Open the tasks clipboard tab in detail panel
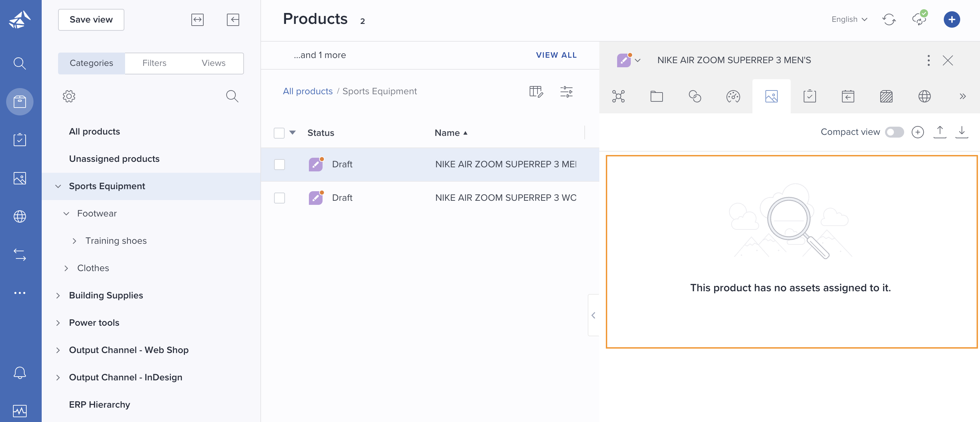This screenshot has width=980, height=422. point(809,97)
